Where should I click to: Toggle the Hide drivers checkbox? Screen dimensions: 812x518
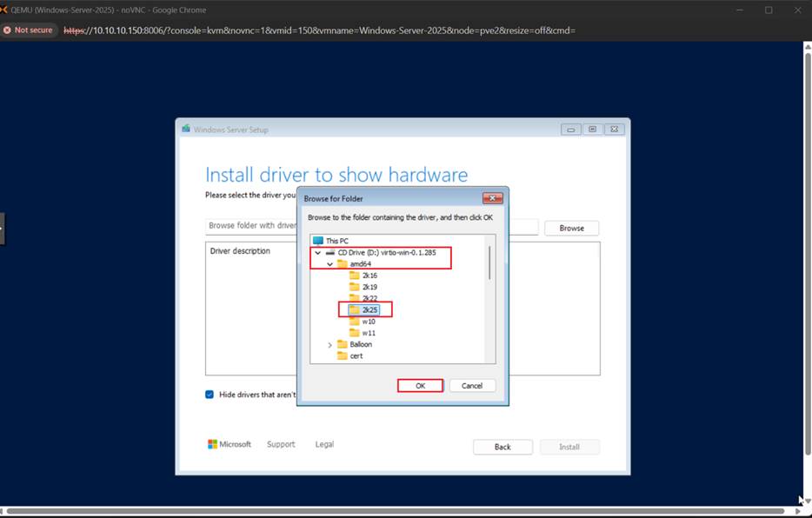coord(210,395)
